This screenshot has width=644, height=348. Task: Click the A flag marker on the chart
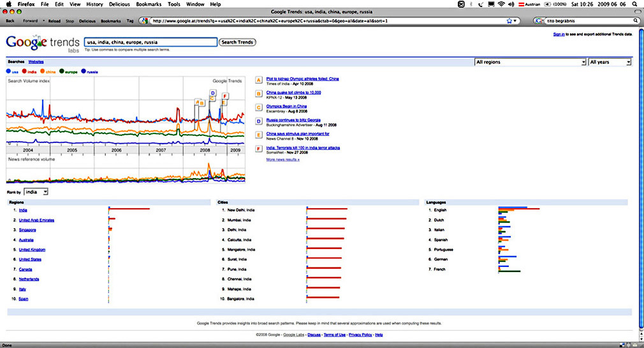click(197, 101)
